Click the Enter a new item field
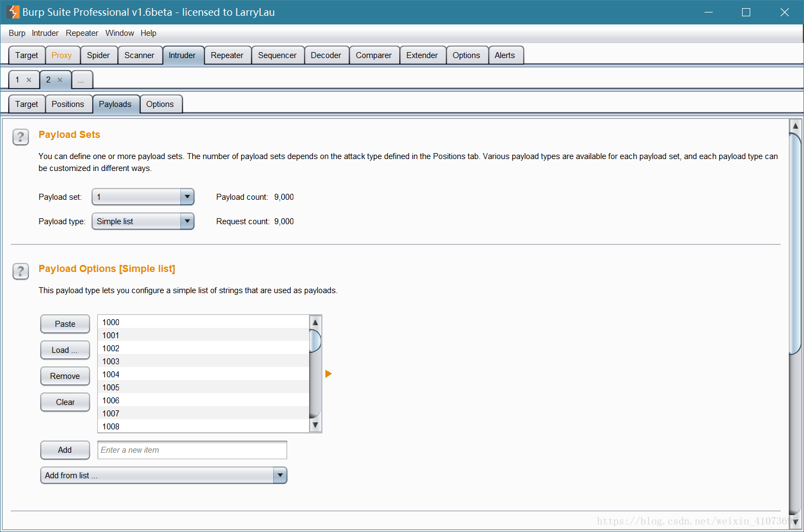Screen dimensions: 804x532 pos(192,450)
